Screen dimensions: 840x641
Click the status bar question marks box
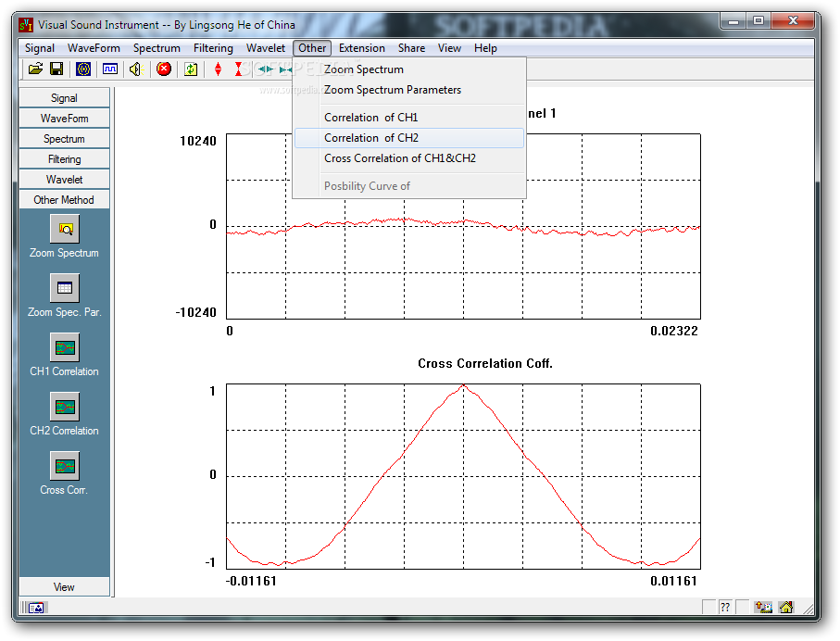click(x=725, y=608)
